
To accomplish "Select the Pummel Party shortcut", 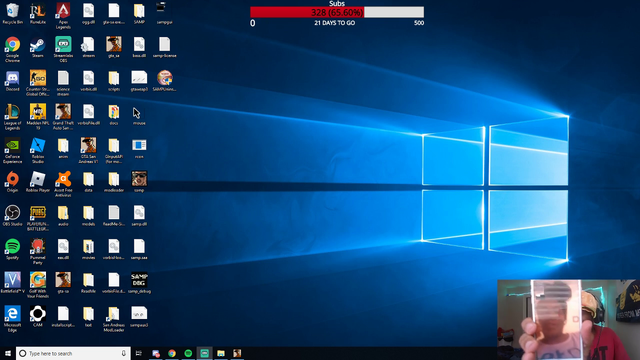I will point(38,251).
